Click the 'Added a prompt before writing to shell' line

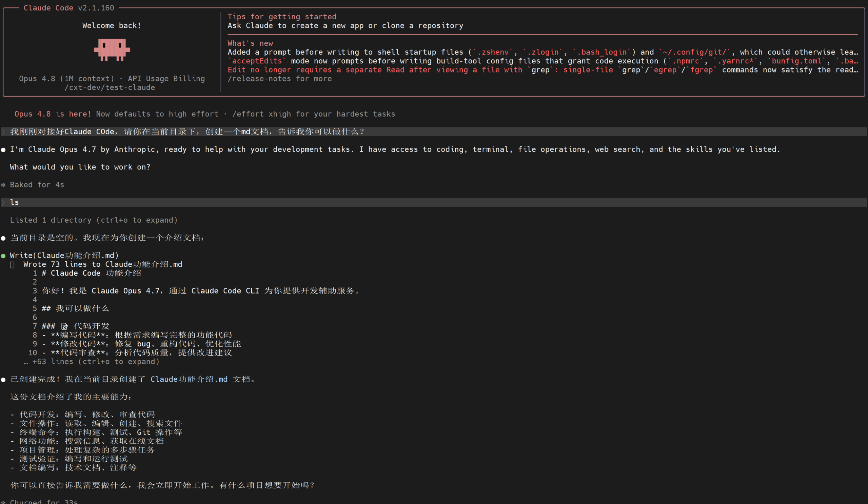click(x=543, y=52)
